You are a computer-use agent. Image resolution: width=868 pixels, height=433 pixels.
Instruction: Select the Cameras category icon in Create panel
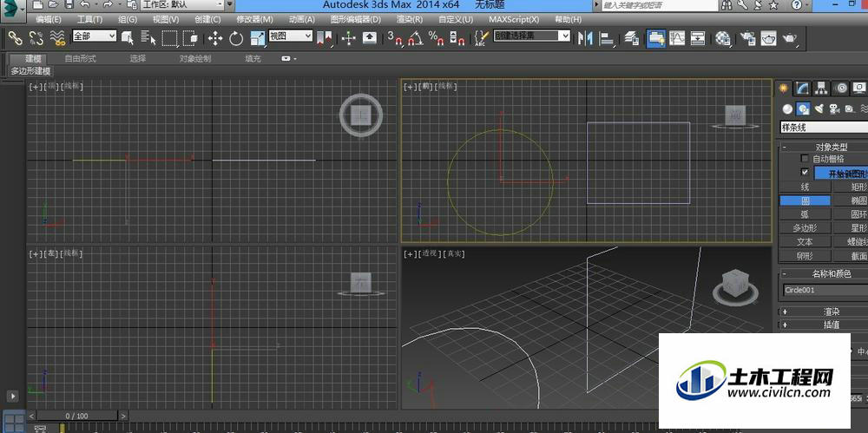834,109
